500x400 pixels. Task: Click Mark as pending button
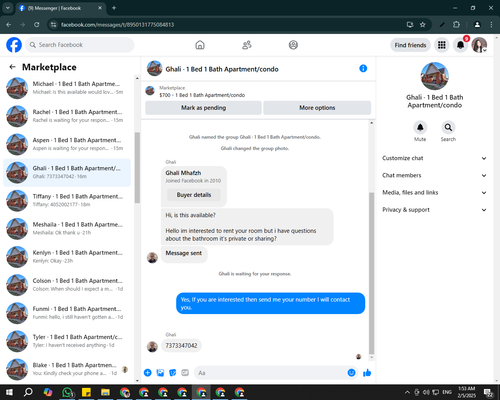[203, 108]
